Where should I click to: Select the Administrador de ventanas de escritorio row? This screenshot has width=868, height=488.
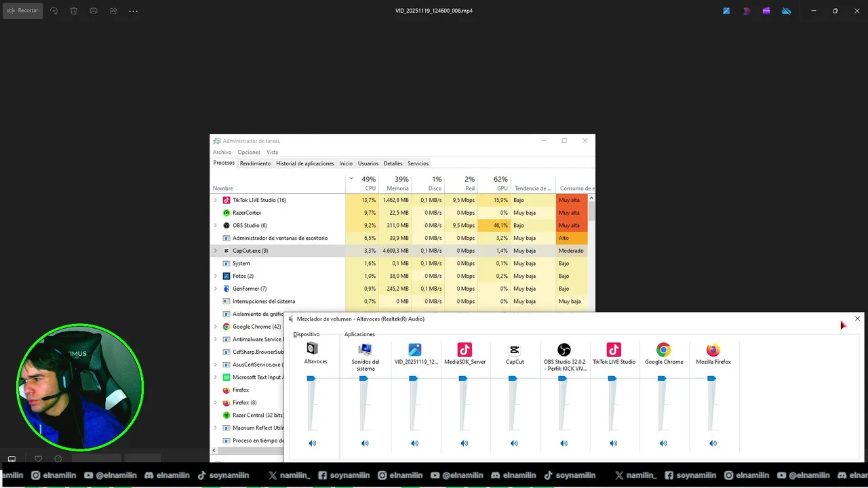tap(400, 238)
